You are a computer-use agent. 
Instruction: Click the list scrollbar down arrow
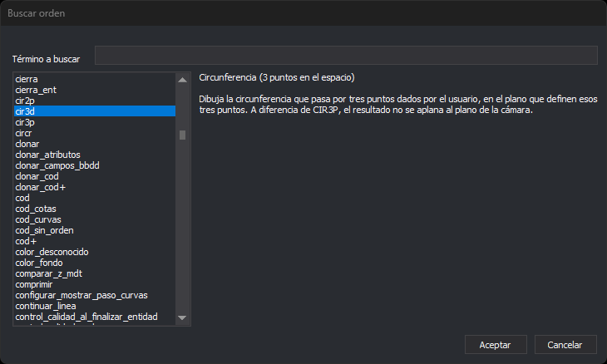click(x=182, y=317)
